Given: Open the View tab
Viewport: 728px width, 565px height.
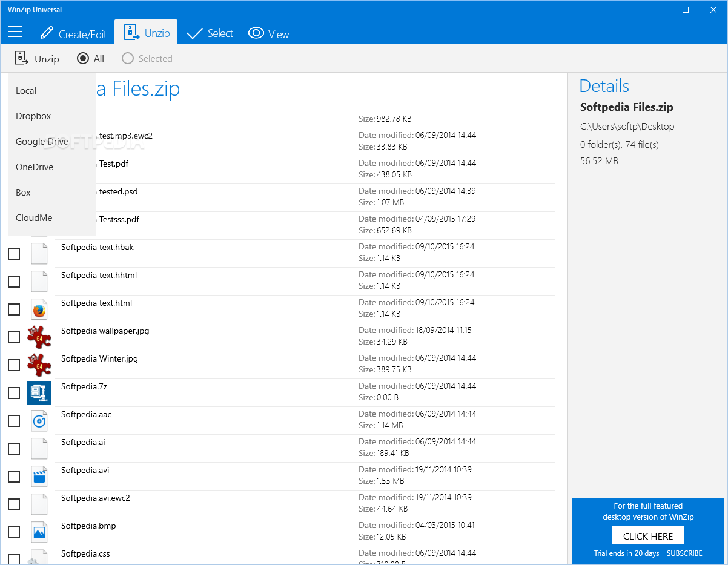Looking at the screenshot, I should (269, 34).
